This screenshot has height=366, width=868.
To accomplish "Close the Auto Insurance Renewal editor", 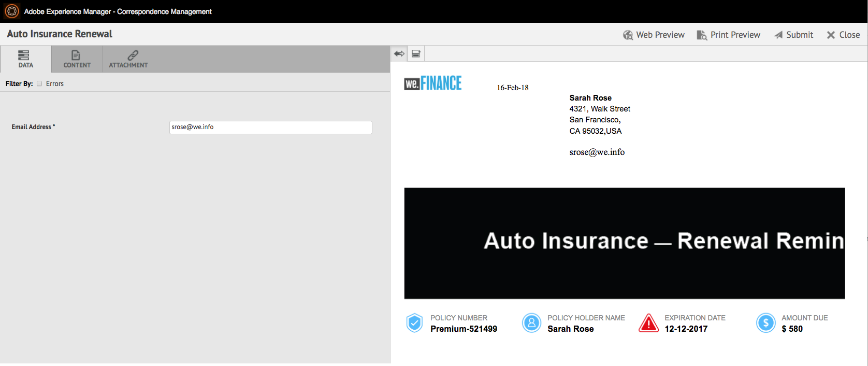I will coord(843,35).
